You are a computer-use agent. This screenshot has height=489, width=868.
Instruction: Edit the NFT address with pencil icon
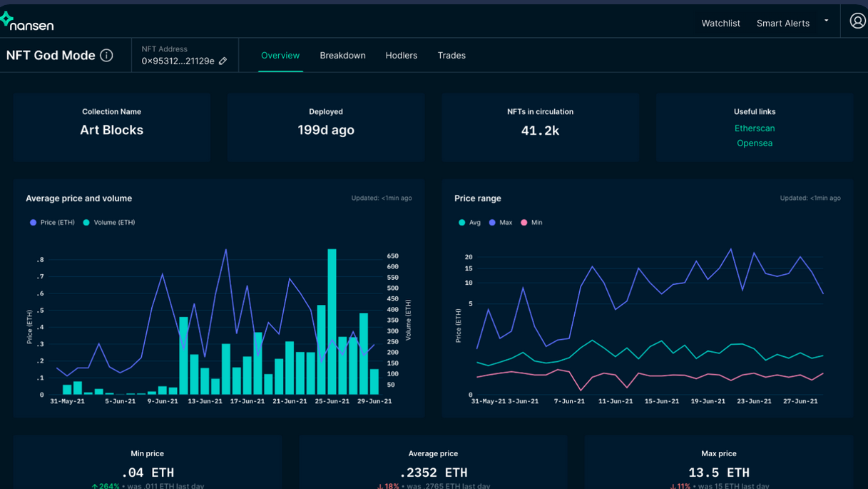pos(223,61)
